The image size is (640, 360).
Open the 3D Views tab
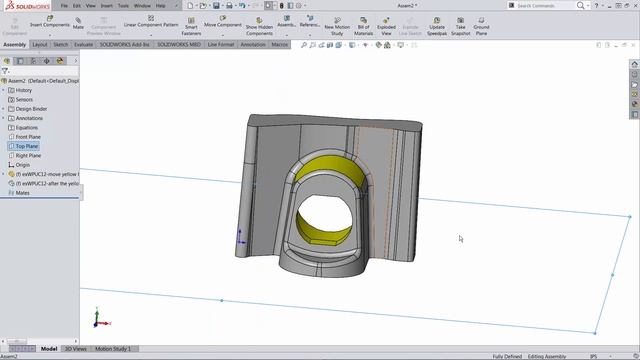coord(76,349)
